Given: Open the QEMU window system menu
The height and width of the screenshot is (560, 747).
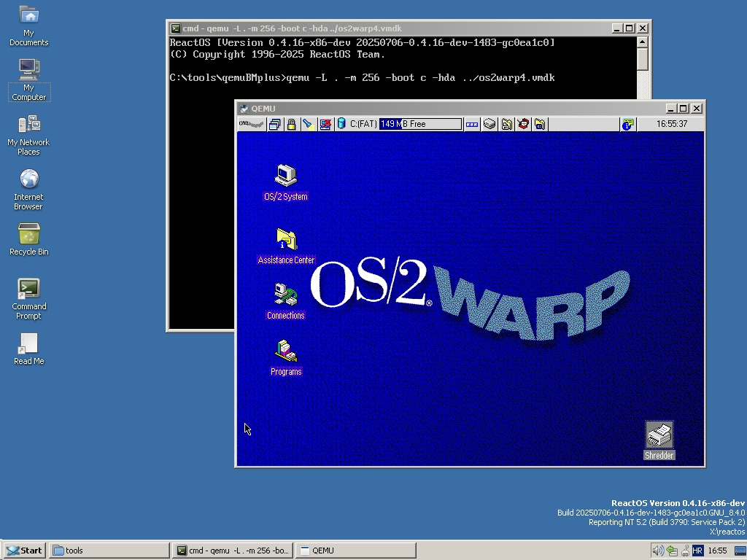Looking at the screenshot, I should tap(243, 108).
